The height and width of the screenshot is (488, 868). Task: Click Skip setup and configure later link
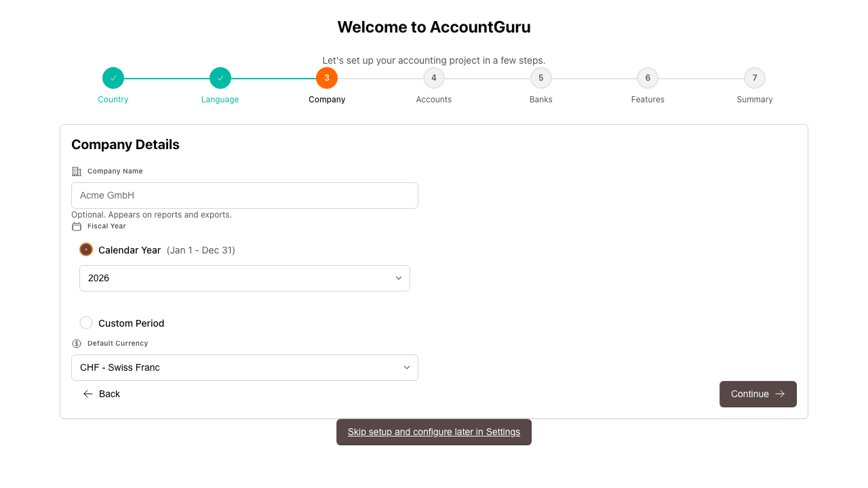coord(434,432)
